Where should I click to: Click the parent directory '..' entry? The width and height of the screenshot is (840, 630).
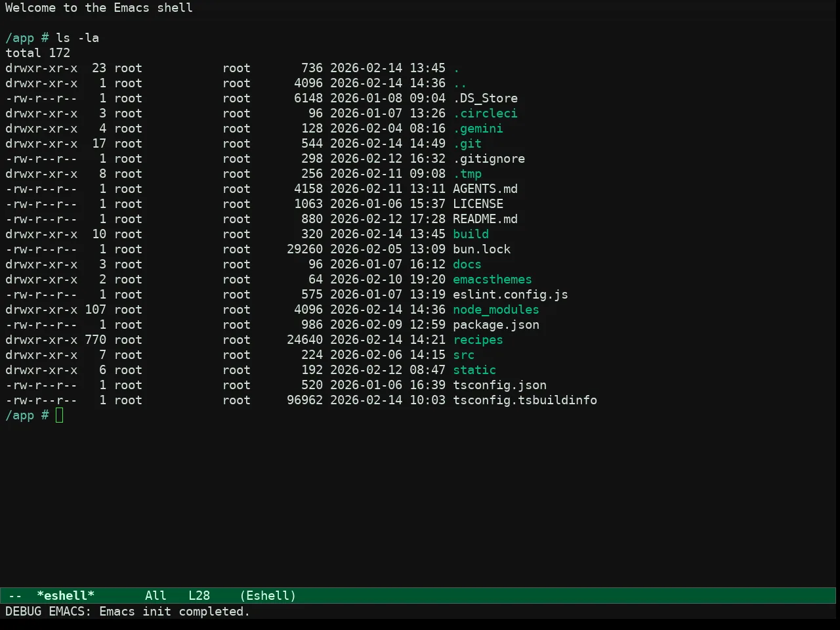point(460,83)
